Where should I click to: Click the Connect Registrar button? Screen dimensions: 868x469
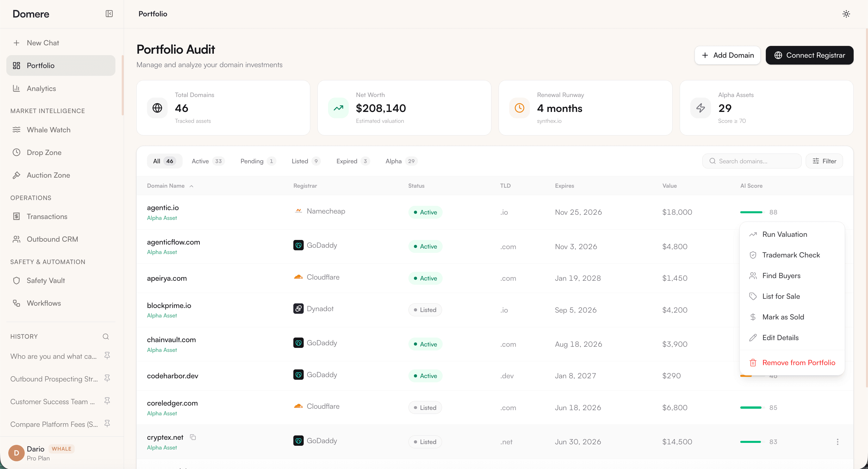[x=809, y=55]
